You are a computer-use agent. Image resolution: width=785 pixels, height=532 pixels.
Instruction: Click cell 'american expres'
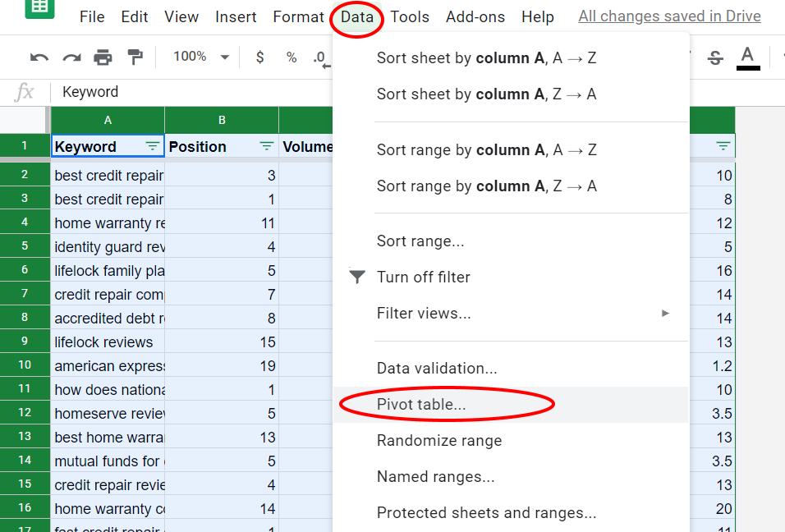pyautogui.click(x=108, y=366)
